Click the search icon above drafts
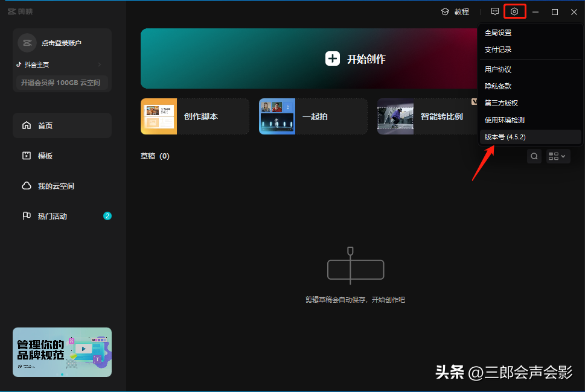The height and width of the screenshot is (392, 585). pos(534,156)
